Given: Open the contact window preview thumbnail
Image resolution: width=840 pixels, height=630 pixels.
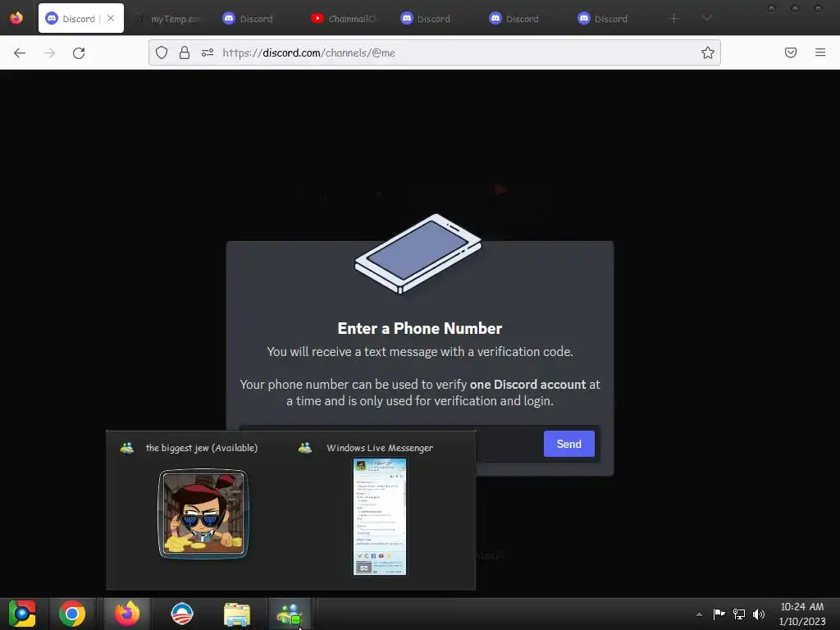Looking at the screenshot, I should (203, 514).
